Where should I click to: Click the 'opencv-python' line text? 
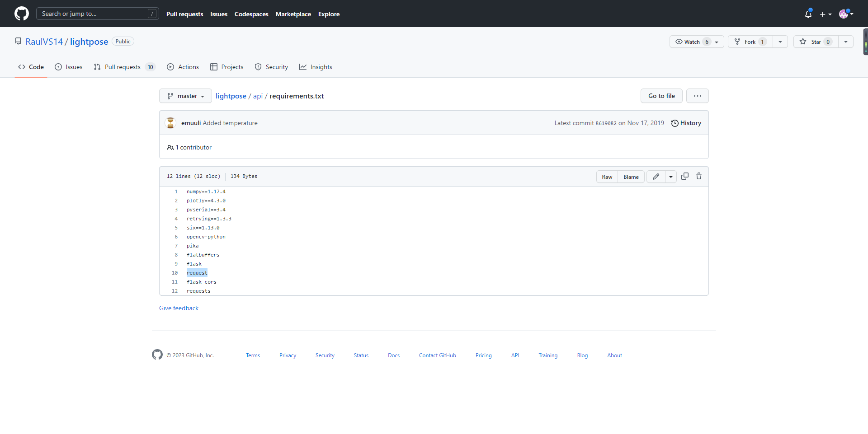(x=206, y=237)
